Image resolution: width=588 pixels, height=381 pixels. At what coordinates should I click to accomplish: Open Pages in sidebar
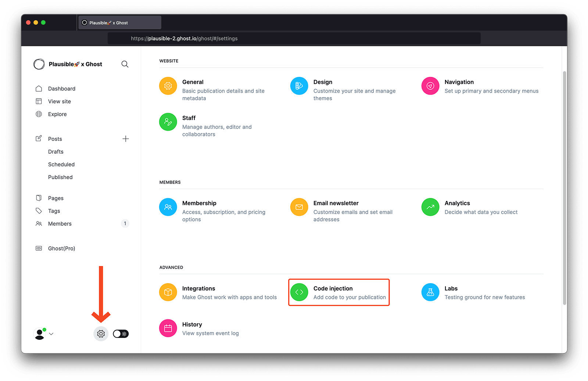coord(56,198)
